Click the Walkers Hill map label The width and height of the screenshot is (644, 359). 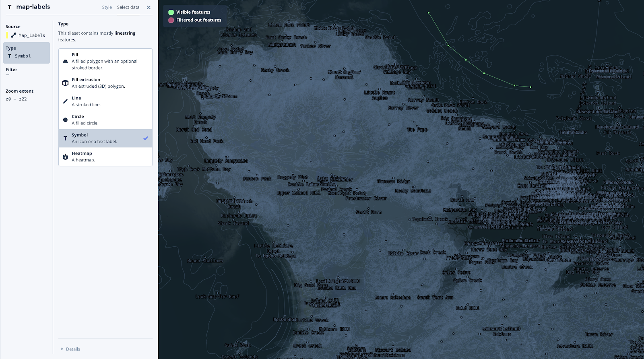click(334, 329)
